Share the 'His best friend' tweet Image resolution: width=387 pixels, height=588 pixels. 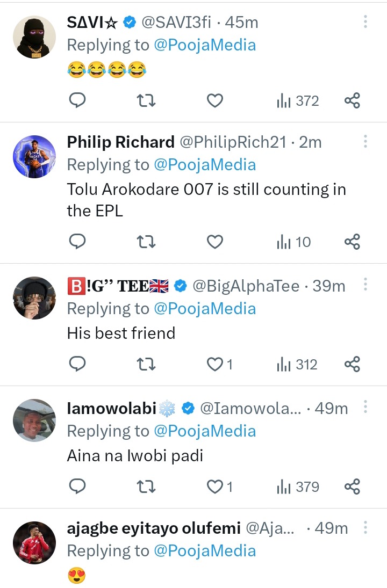click(x=352, y=365)
